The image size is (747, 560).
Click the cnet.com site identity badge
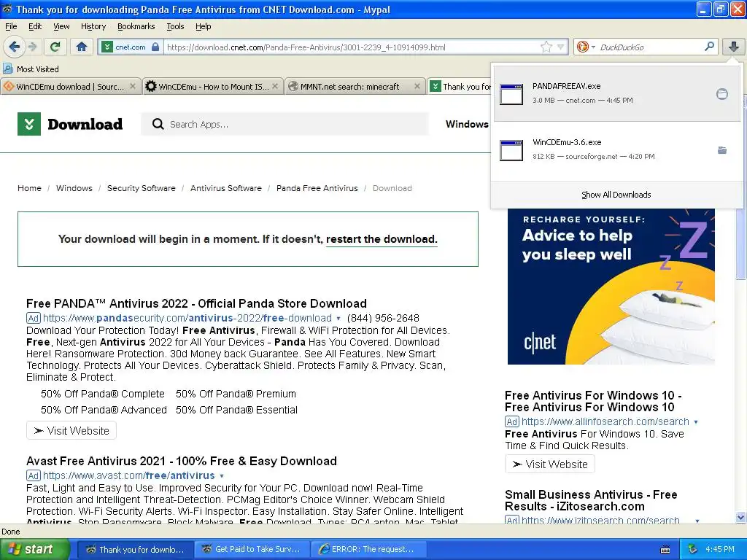131,47
